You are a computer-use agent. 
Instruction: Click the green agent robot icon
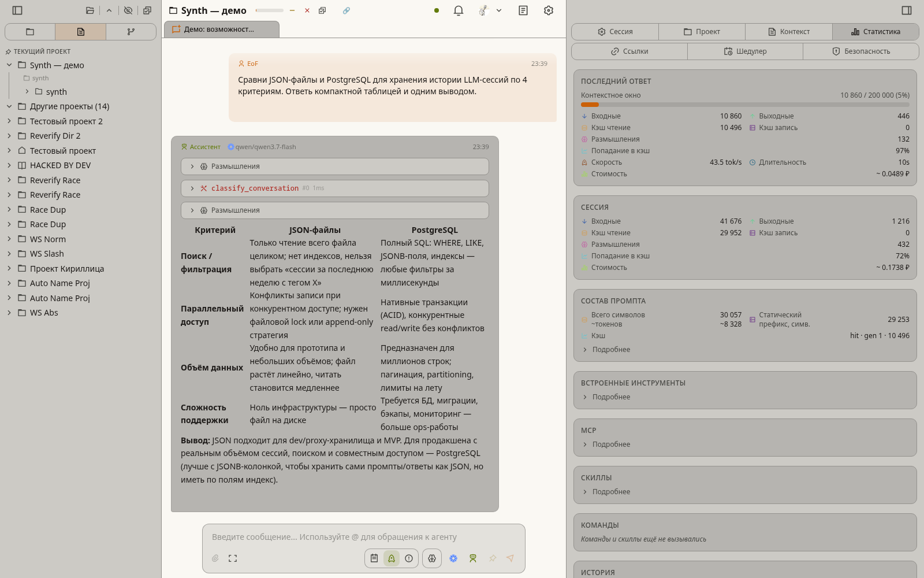click(473, 558)
